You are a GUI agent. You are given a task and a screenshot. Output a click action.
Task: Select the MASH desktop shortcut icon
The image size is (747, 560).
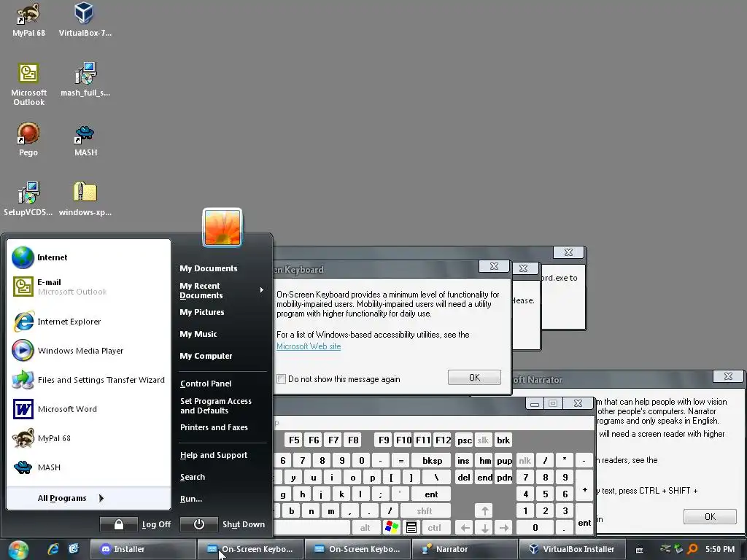85,139
